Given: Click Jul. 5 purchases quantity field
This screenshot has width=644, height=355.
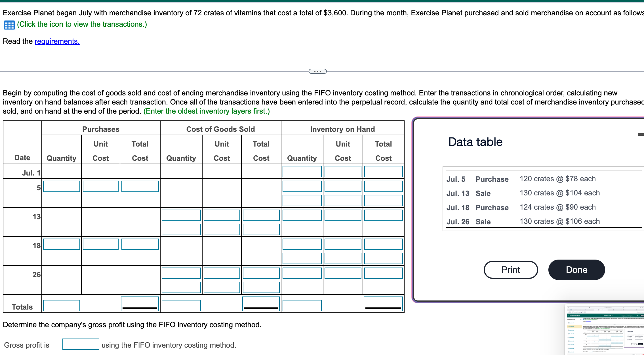Looking at the screenshot, I should pos(62,186).
